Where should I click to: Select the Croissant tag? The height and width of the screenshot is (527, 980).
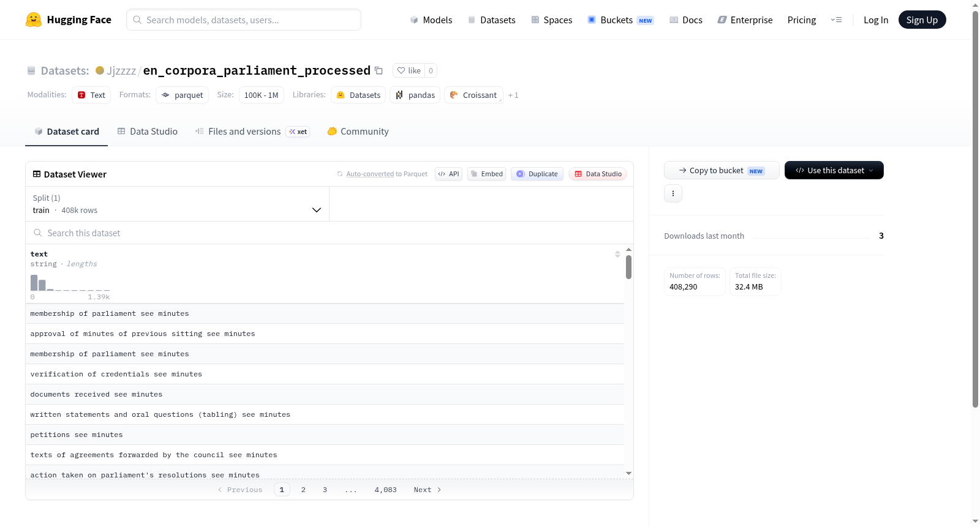pyautogui.click(x=473, y=95)
